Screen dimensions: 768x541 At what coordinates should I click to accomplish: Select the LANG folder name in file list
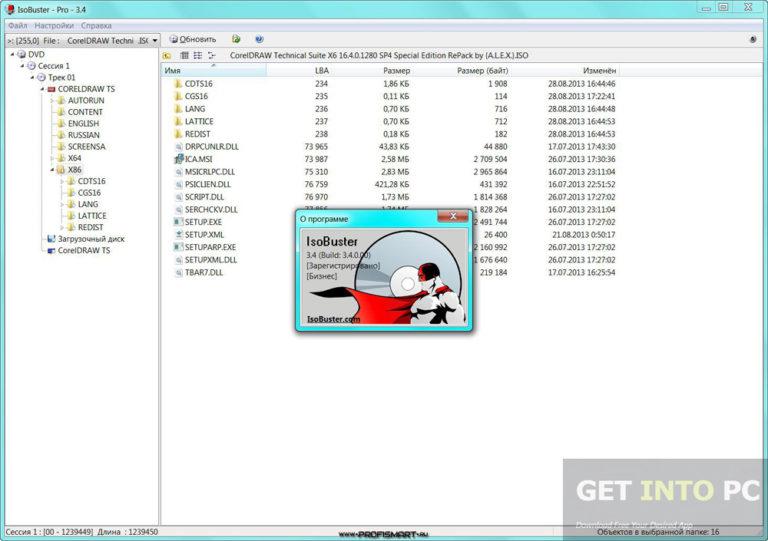195,109
